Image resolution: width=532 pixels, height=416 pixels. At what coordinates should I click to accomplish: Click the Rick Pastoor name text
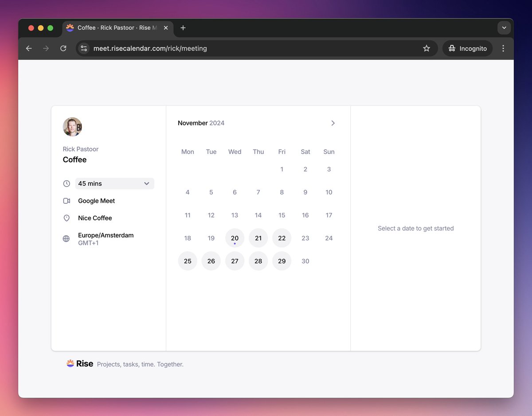81,149
